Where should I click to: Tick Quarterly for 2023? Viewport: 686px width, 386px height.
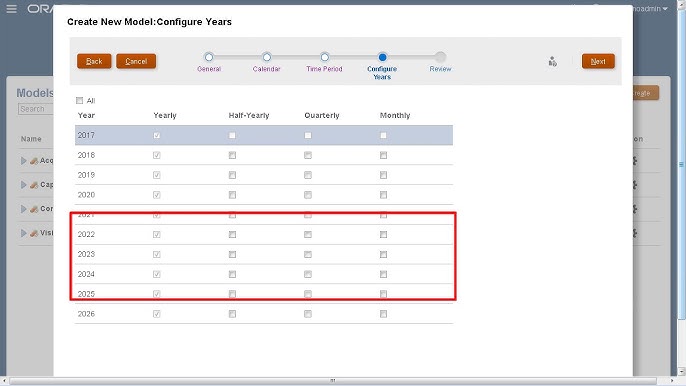[308, 254]
